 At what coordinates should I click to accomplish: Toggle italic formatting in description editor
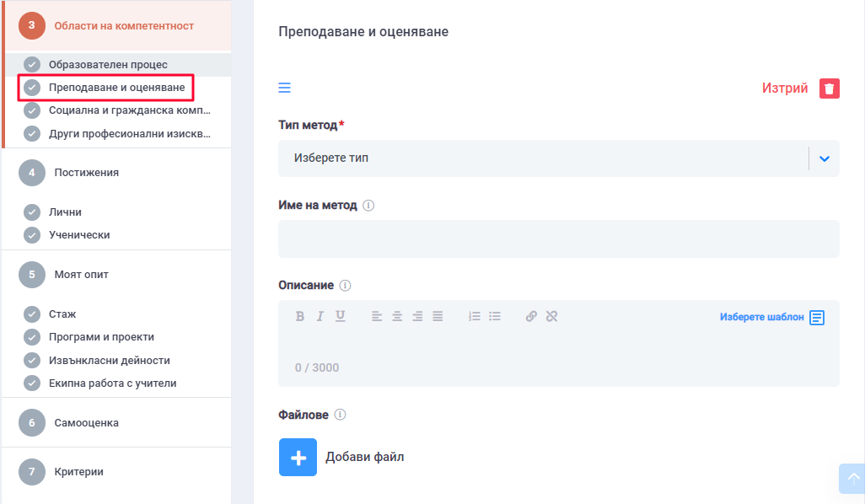click(x=320, y=317)
